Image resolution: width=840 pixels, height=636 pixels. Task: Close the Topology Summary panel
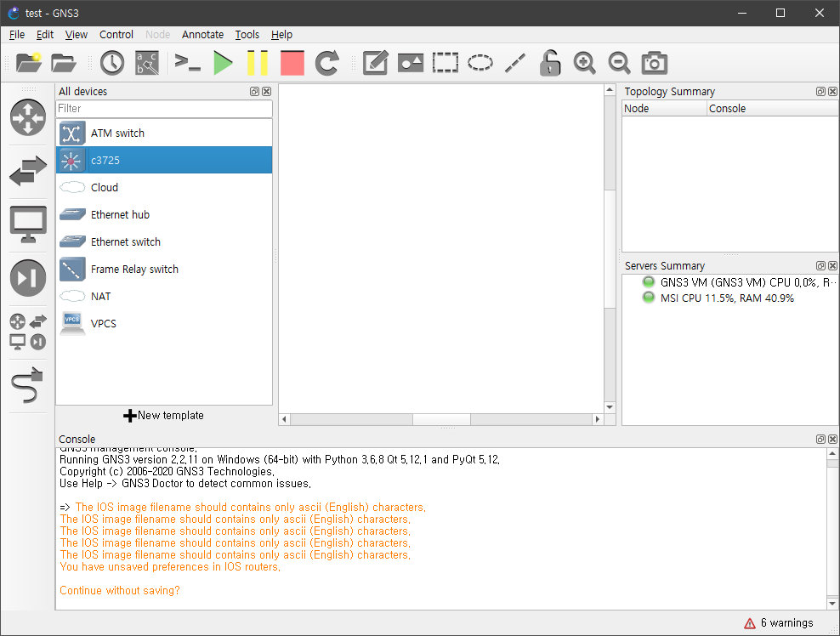pyautogui.click(x=832, y=92)
